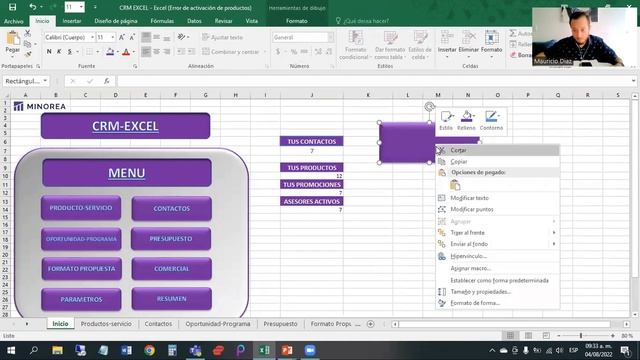The image size is (640, 360).
Task: Click the PRESUPUESTO purple button
Action: [171, 239]
